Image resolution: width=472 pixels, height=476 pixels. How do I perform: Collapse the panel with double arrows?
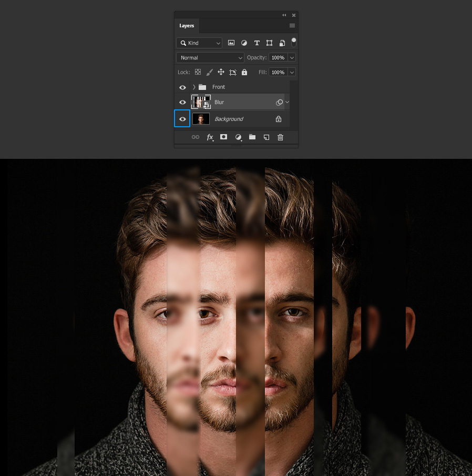[284, 15]
